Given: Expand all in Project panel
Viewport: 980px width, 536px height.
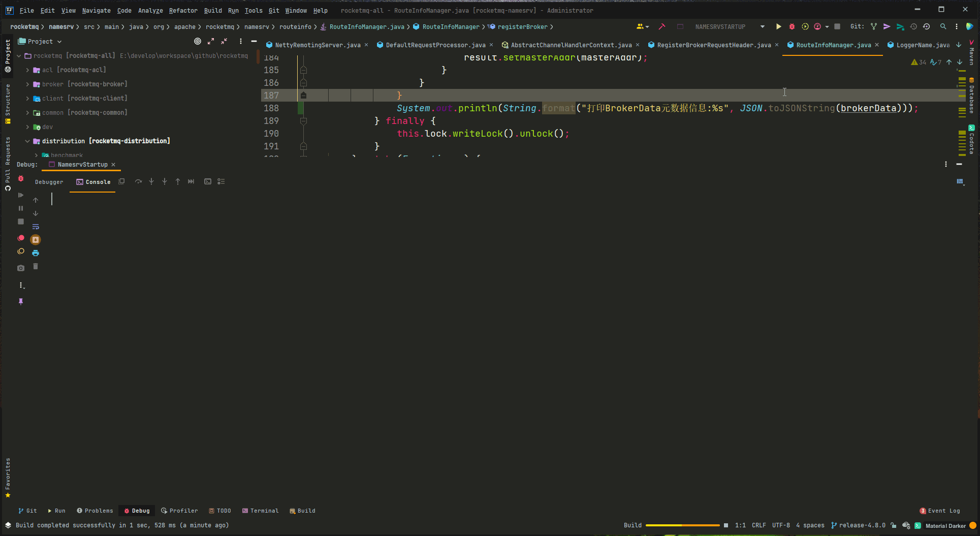Looking at the screenshot, I should point(211,41).
